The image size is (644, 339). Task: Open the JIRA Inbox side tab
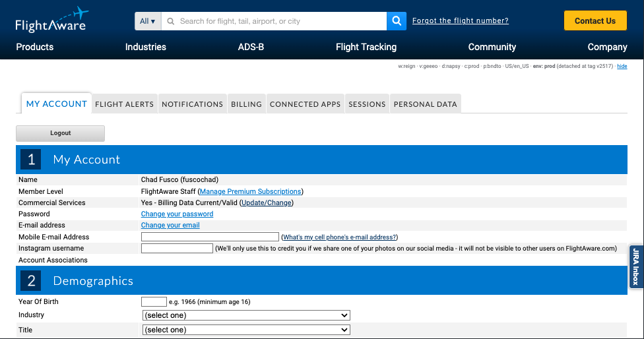636,266
